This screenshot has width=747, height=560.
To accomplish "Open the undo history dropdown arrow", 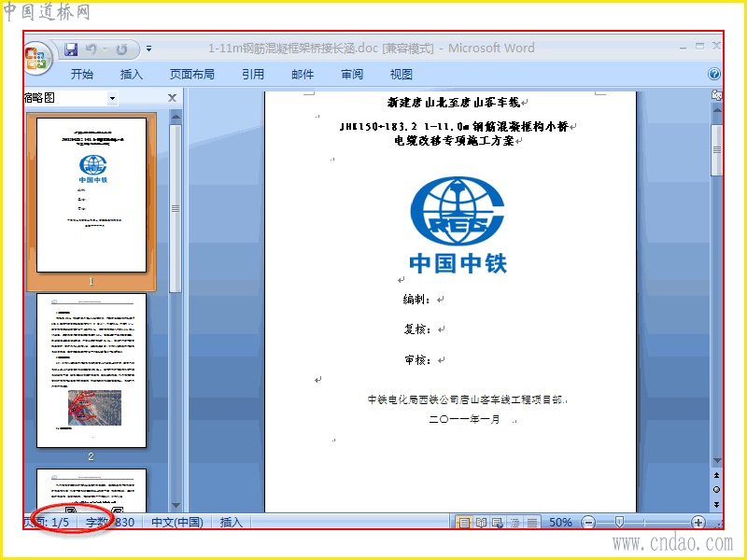I will click(105, 49).
